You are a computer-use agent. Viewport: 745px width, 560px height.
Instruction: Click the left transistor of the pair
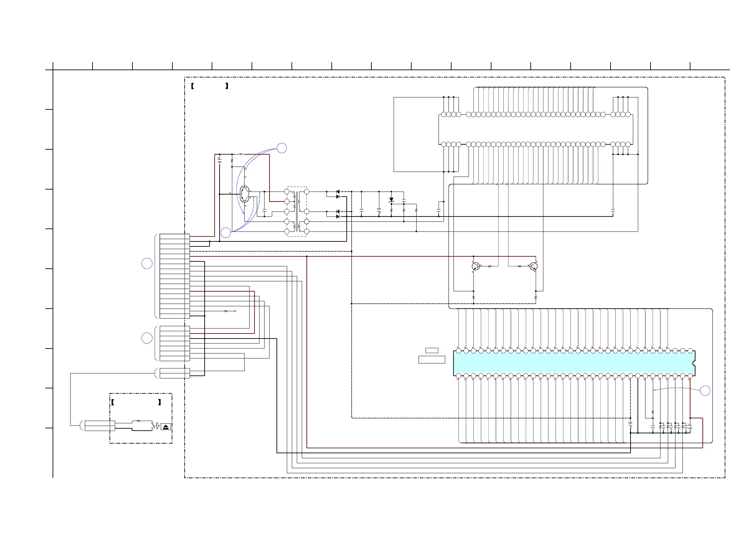pos(475,267)
